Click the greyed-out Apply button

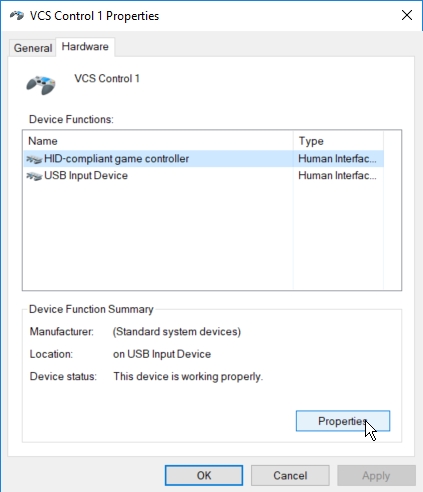[376, 475]
